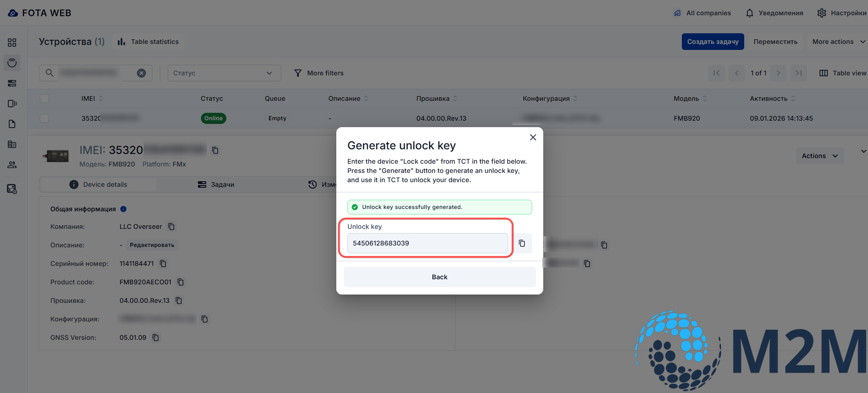Screen dimensions: 868x393
Task: Copy the generated unlock key
Action: 522,243
